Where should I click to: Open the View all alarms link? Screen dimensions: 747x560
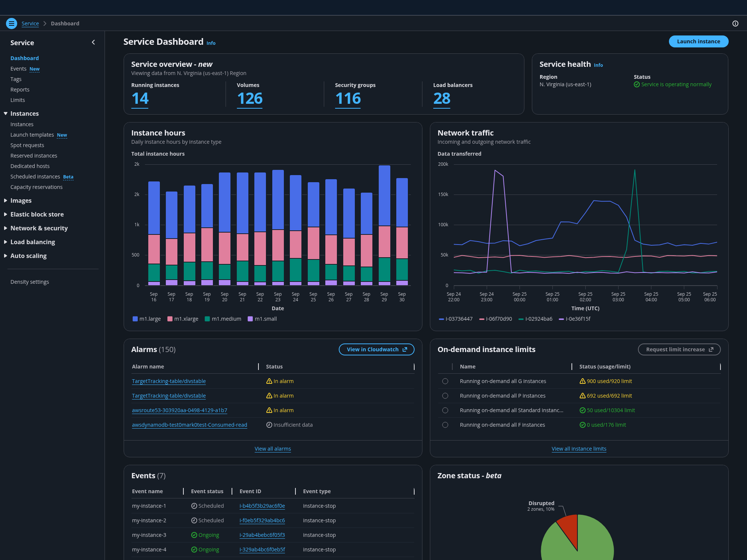pos(273,449)
